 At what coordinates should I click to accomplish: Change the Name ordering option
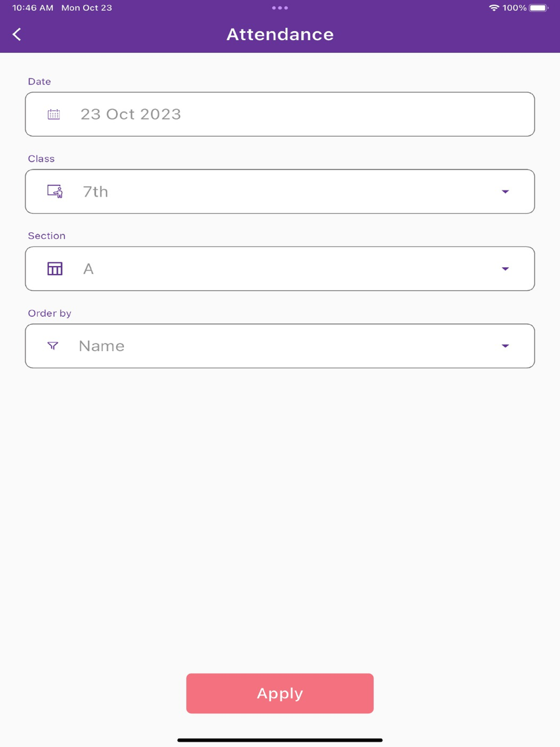pos(280,346)
